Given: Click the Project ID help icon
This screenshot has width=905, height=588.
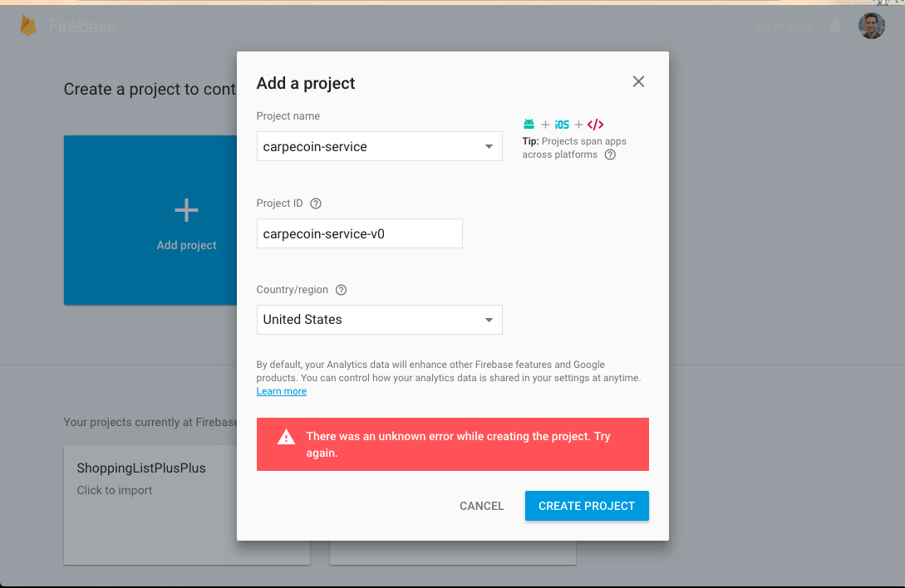Looking at the screenshot, I should pyautogui.click(x=315, y=203).
